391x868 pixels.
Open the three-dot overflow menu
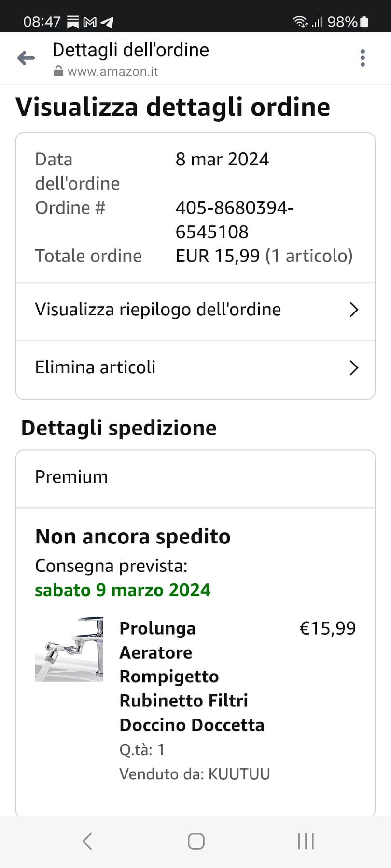pos(363,58)
